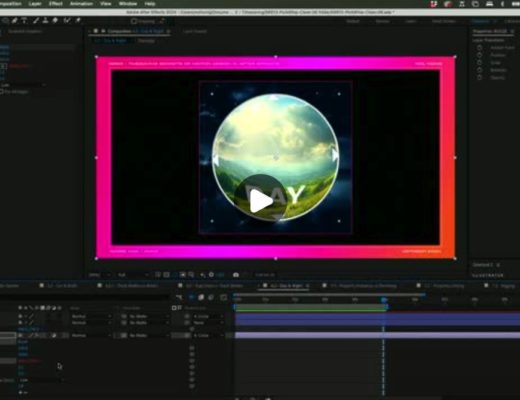Click the Composition viewer panel tab

130,31
